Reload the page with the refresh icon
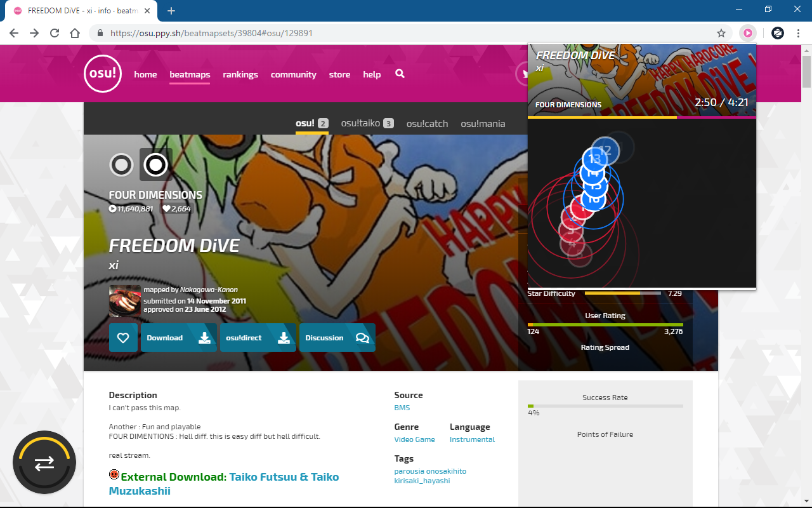This screenshot has width=812, height=508. tap(55, 33)
